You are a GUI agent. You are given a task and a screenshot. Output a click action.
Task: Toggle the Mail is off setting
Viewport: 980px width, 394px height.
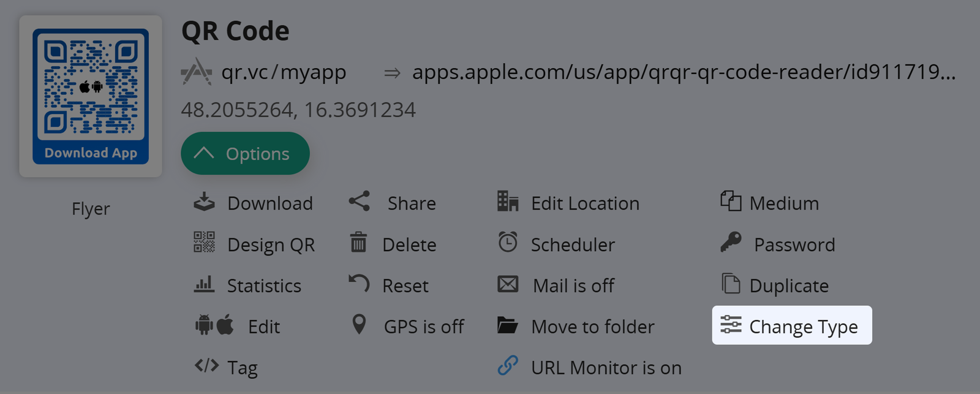(573, 286)
